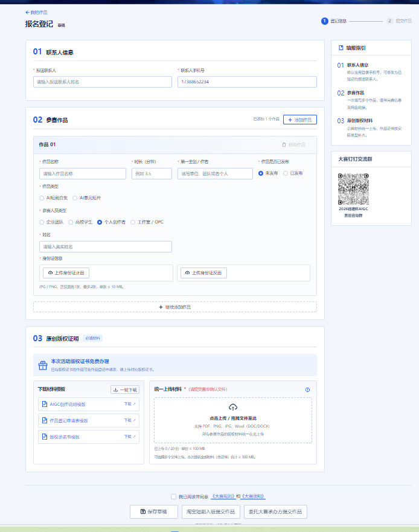Click 点击上传 / 拖拽文件至此 text
The image size is (419, 532).
[232, 418]
